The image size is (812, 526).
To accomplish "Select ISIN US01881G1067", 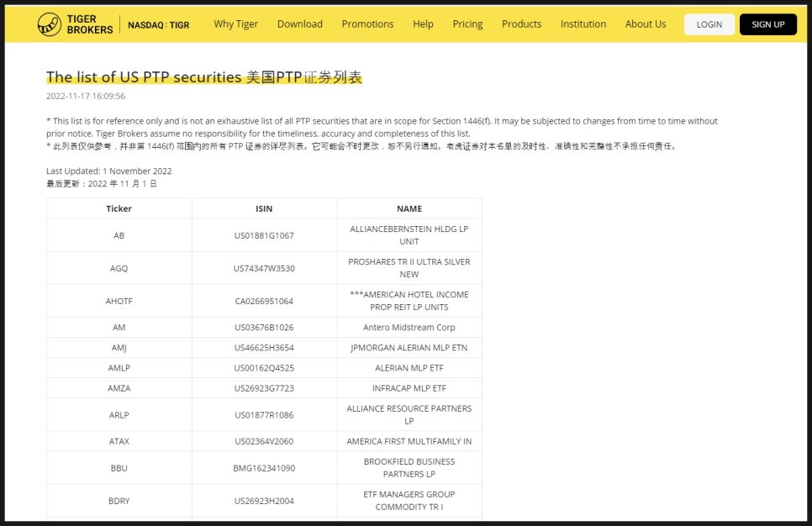I will click(x=264, y=235).
